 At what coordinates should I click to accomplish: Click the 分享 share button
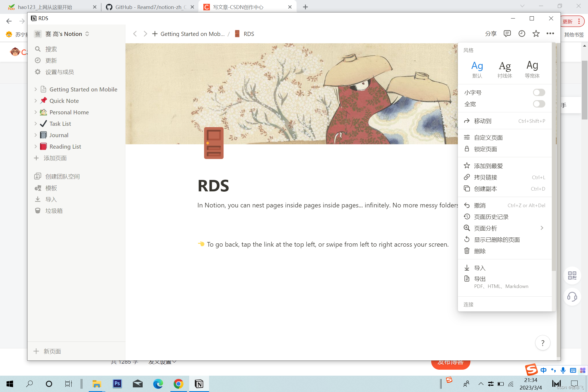(x=491, y=34)
